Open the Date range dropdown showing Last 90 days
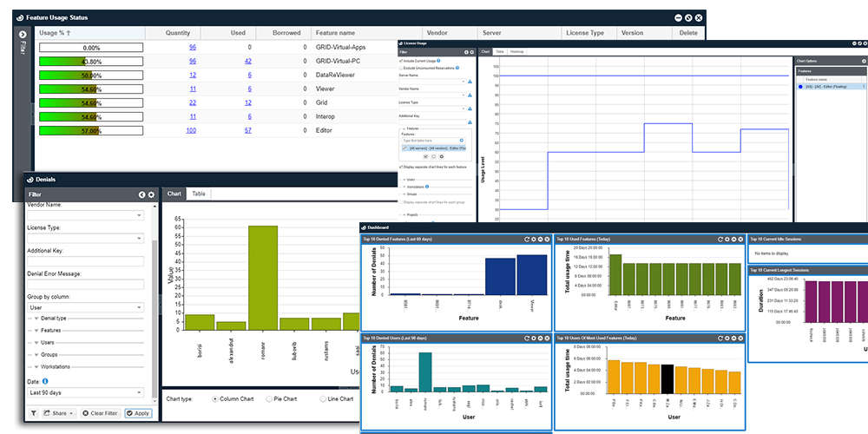 click(87, 393)
